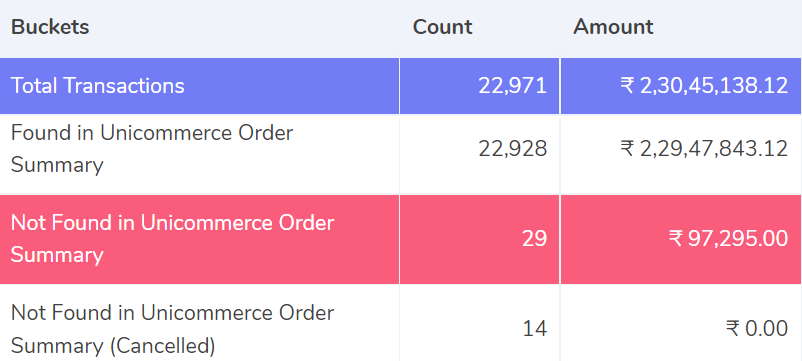
Task: Click the count 22,928 cell
Action: (x=513, y=149)
